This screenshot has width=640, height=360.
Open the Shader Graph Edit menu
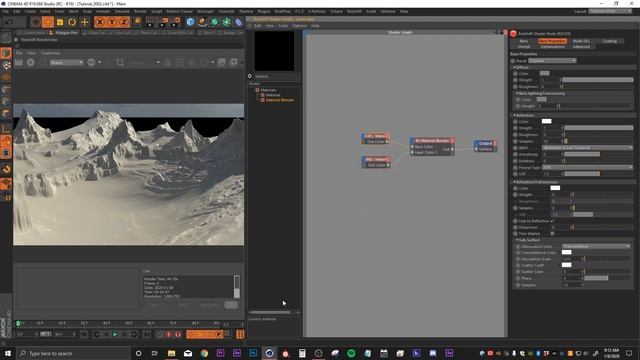pos(258,26)
